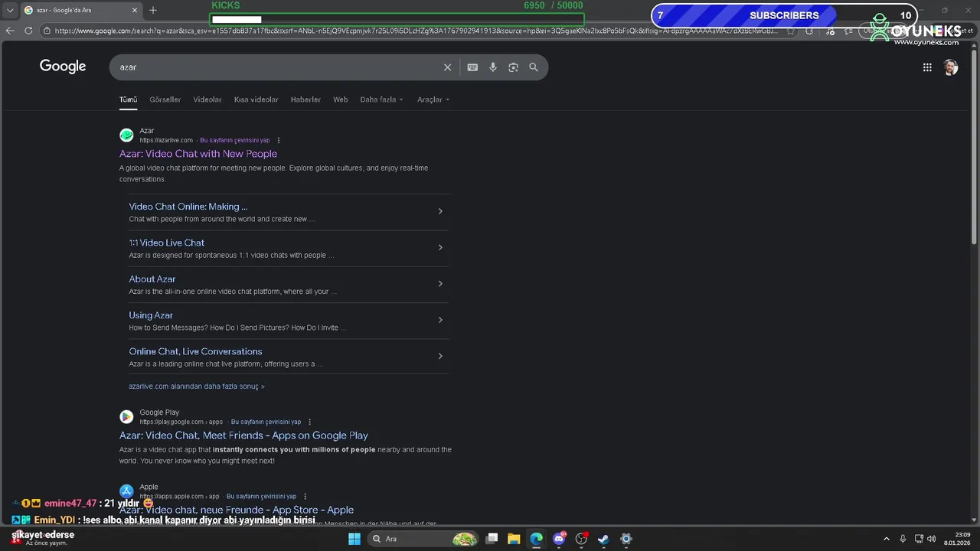
Task: Search by image with the lens icon
Action: (513, 67)
